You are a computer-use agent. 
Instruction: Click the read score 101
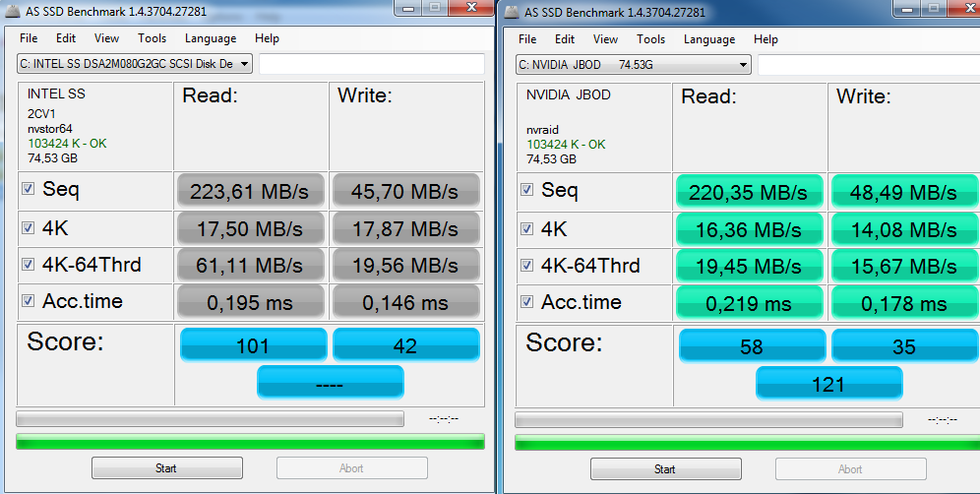pyautogui.click(x=253, y=344)
